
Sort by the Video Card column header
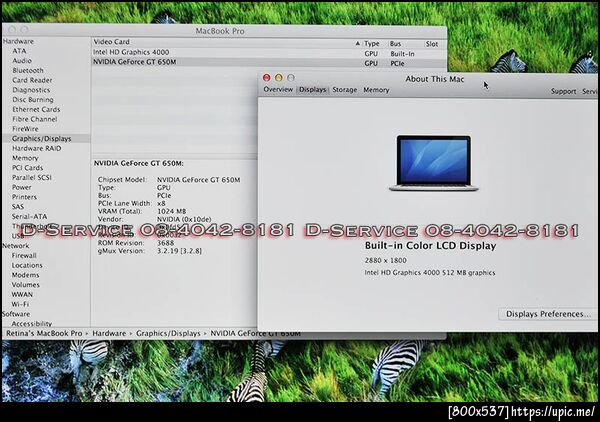pos(111,42)
